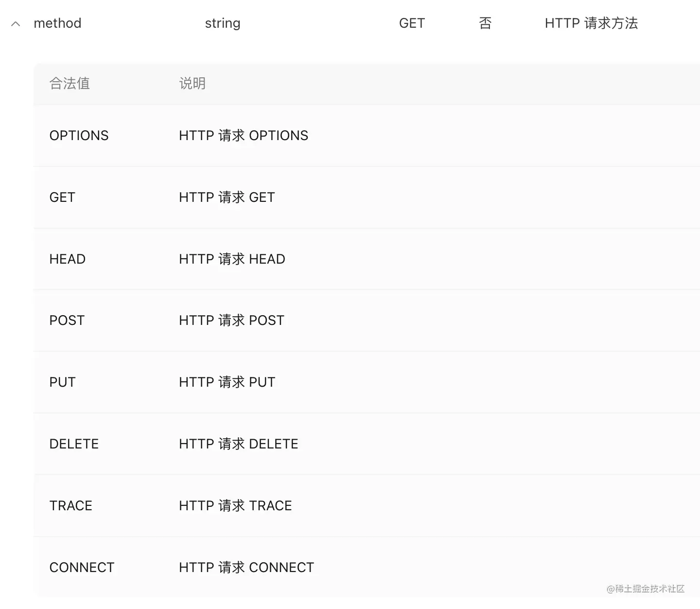This screenshot has height=609, width=700.
Task: Click the 稀土掘金技术社区 watermark
Action: [x=646, y=589]
